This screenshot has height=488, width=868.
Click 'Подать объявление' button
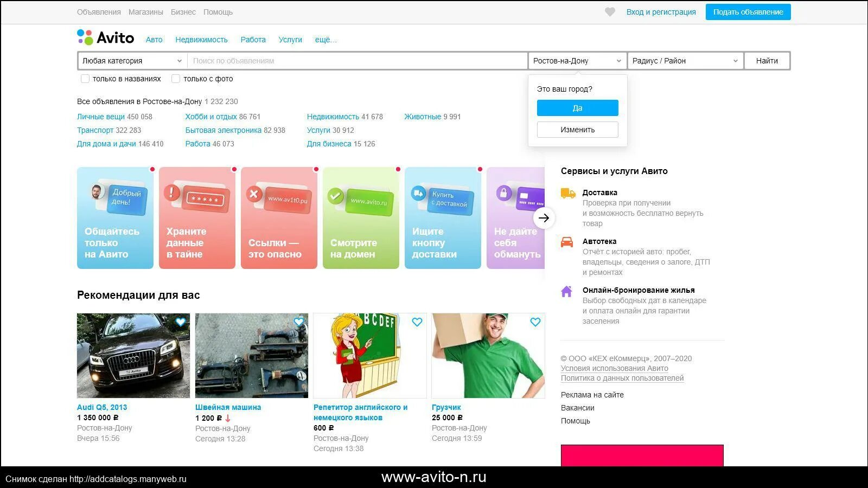pyautogui.click(x=748, y=12)
